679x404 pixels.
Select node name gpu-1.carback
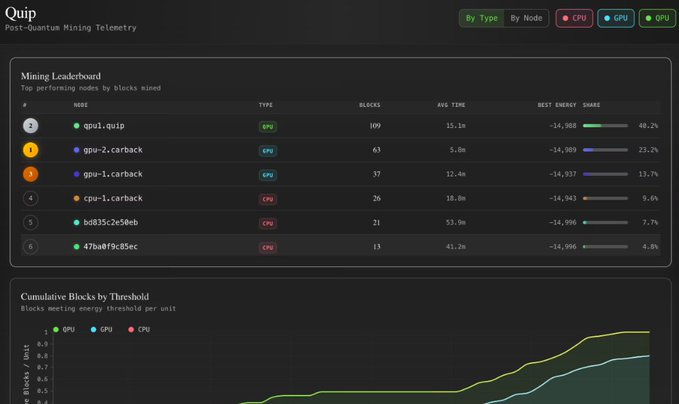coord(113,174)
